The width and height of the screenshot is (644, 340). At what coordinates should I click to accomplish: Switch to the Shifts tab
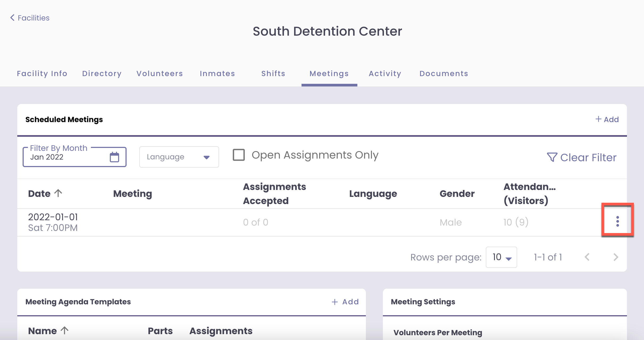(x=273, y=73)
